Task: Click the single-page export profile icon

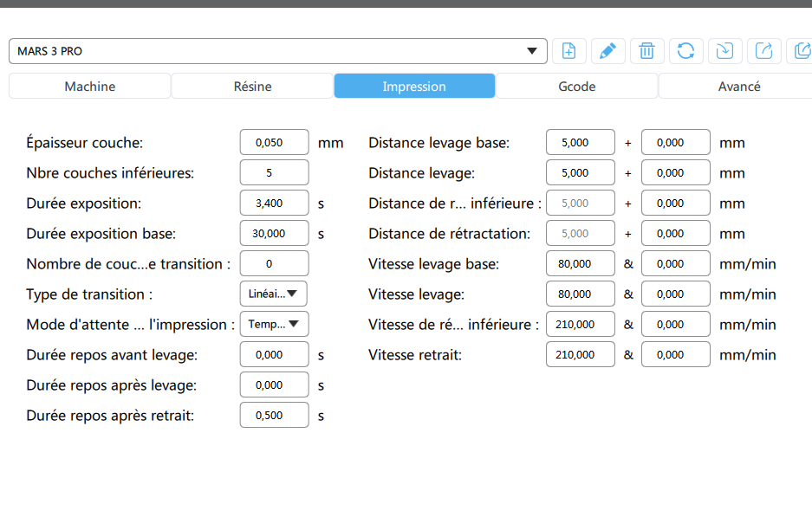Action: pyautogui.click(x=763, y=51)
